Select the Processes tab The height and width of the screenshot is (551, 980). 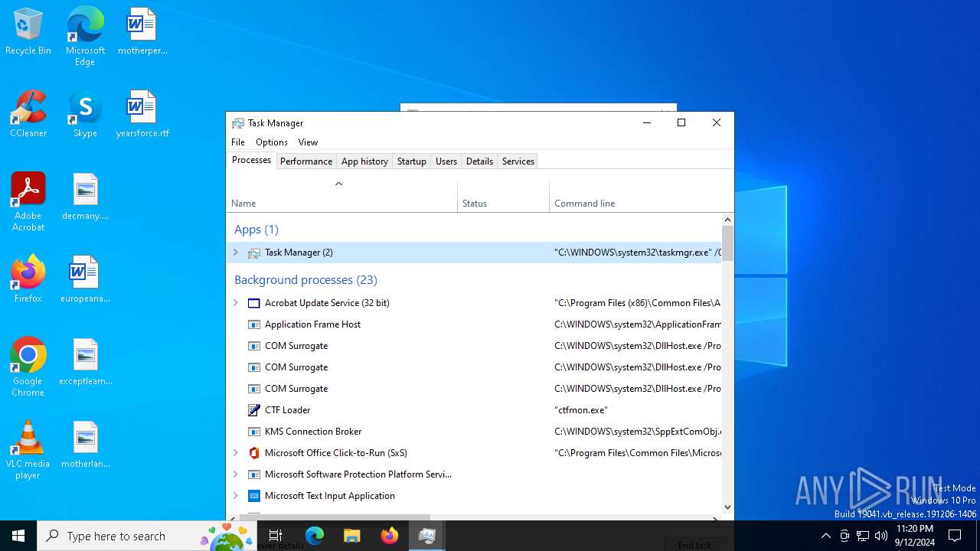coord(252,160)
